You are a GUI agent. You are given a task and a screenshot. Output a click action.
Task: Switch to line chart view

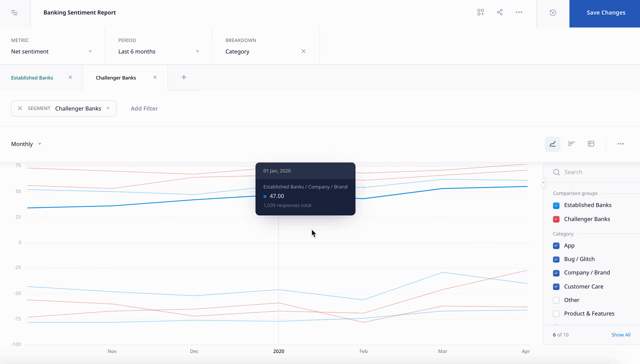(552, 144)
